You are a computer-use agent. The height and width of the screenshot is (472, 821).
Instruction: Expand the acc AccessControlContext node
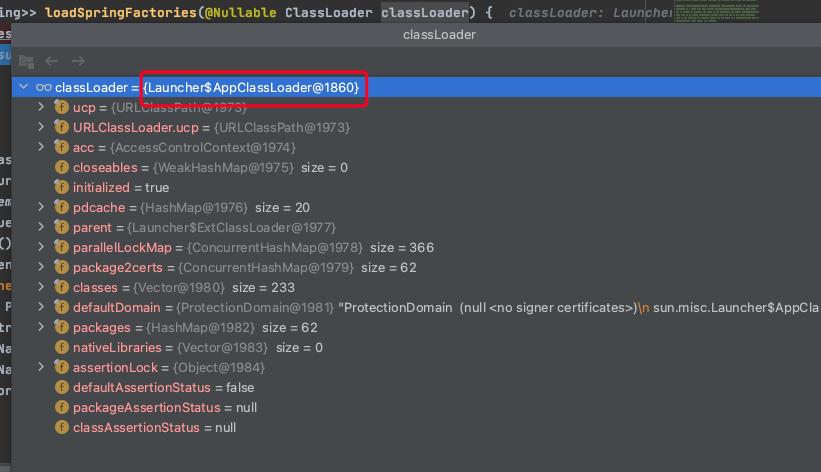pyautogui.click(x=41, y=148)
